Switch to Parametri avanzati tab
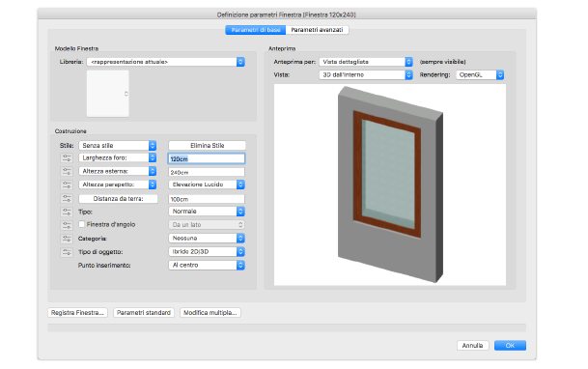588x369 pixels. click(x=318, y=30)
